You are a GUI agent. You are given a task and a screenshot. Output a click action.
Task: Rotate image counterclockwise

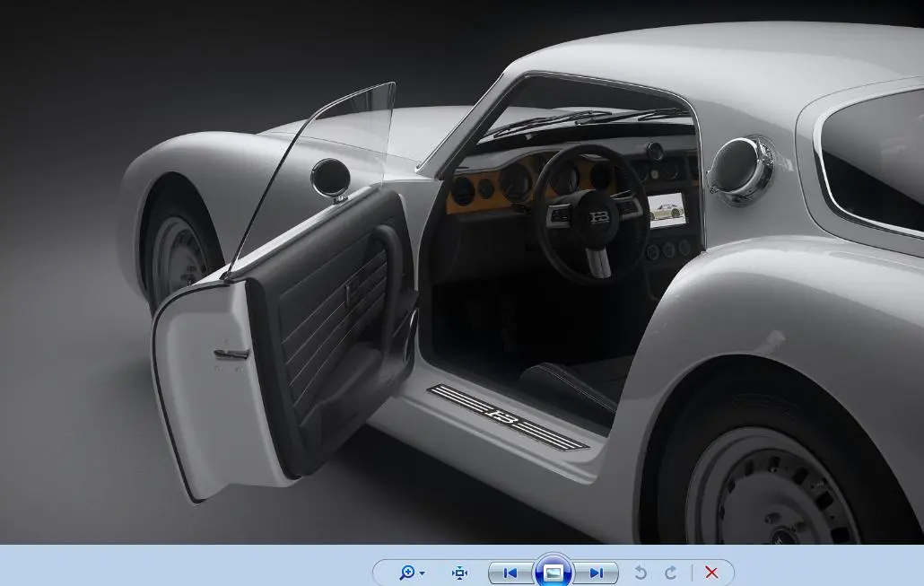641,573
